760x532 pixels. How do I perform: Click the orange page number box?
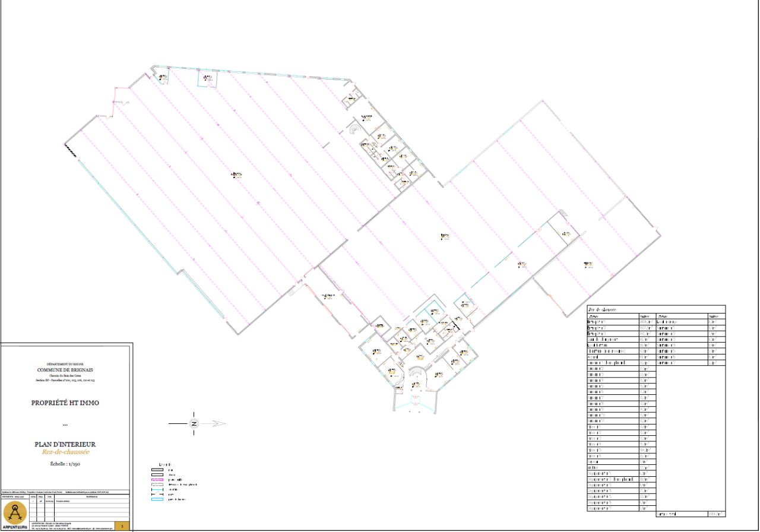click(122, 525)
